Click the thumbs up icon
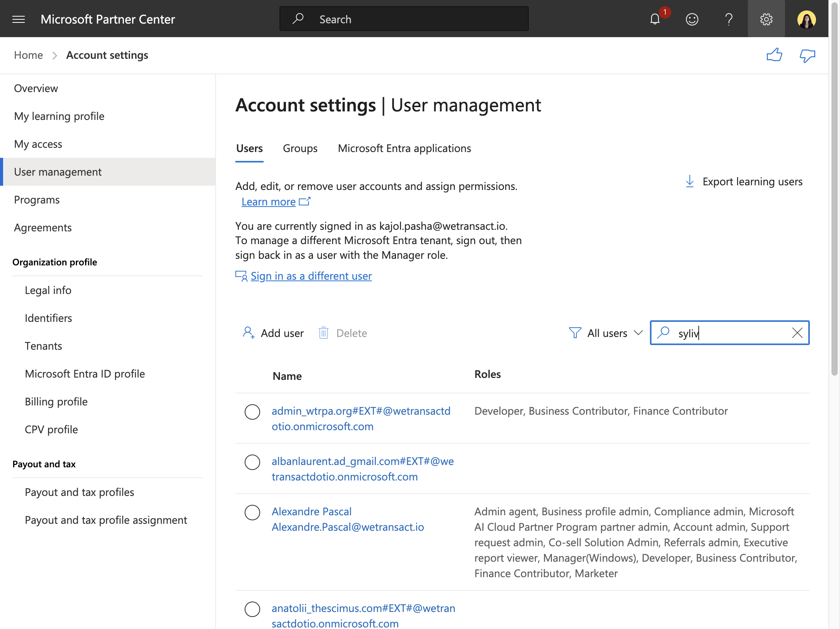The height and width of the screenshot is (629, 840). [774, 55]
